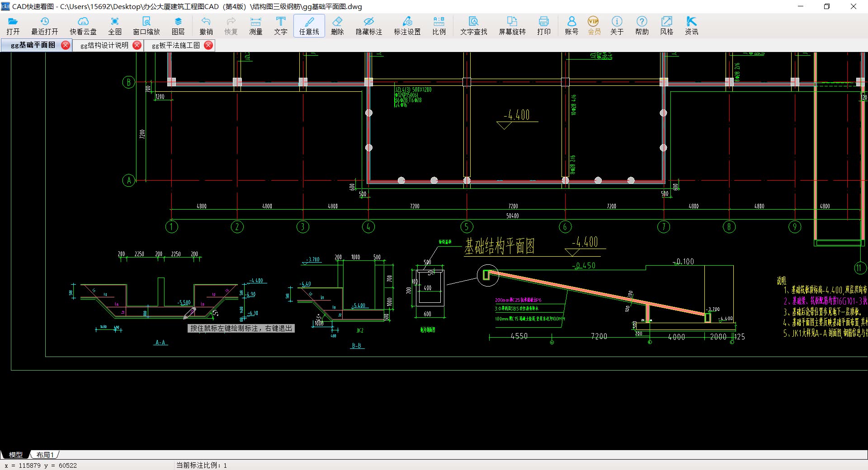Hide annotations with 隐藏标注
Image resolution: width=868 pixels, height=470 pixels.
coord(369,26)
